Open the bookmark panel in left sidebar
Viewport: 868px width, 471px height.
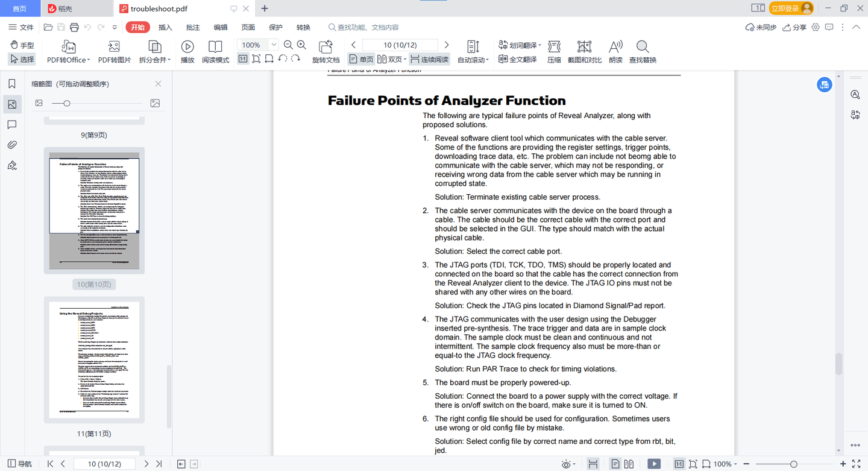[x=12, y=84]
